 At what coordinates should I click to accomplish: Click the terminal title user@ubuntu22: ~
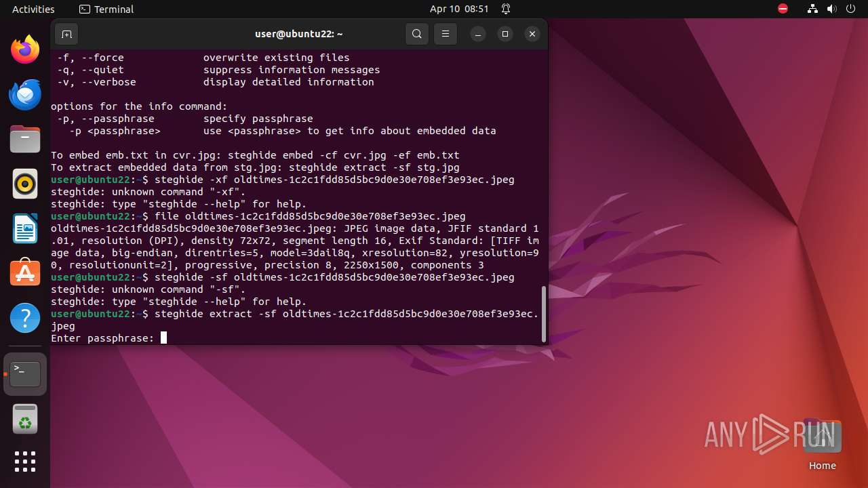point(299,34)
